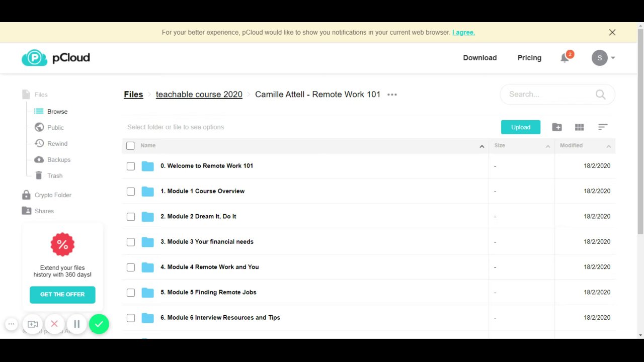
Task: Click the Public globe icon
Action: click(x=39, y=128)
